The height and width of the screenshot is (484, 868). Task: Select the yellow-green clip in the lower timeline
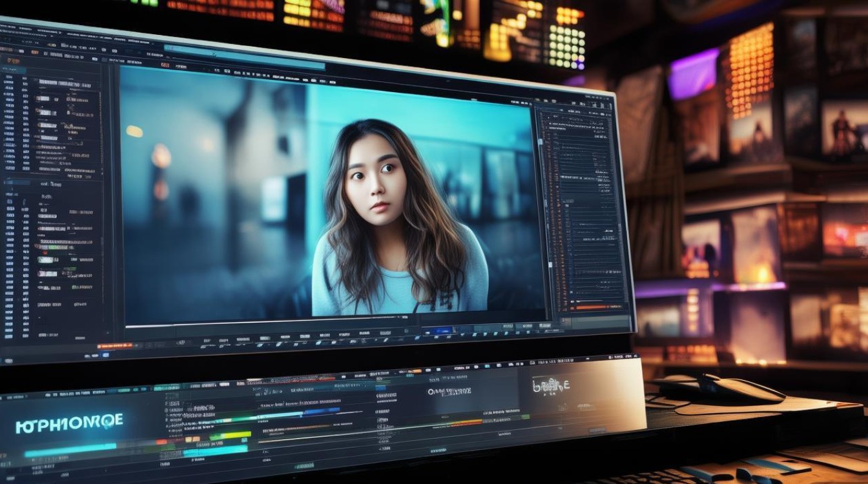(230, 436)
